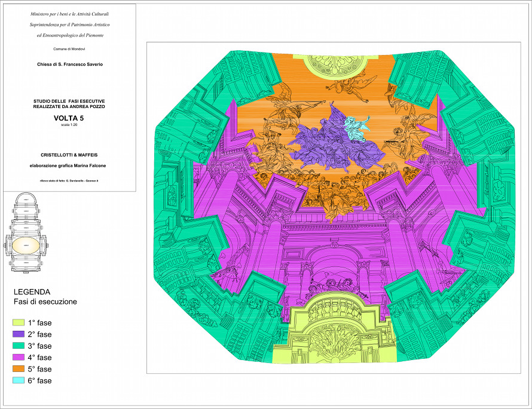Select the cyan figure in the vault drawing
532x409 pixels.
(x=356, y=127)
